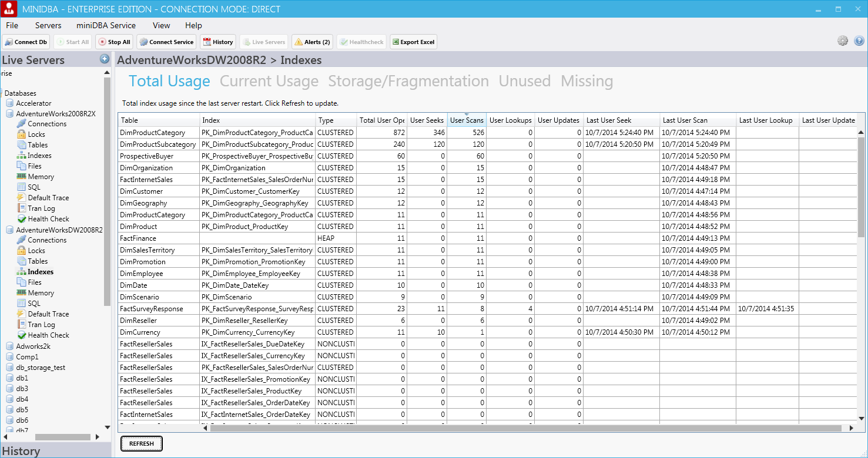
Task: Click the AdventureWorksDW2008R2 database icon
Action: click(9, 230)
